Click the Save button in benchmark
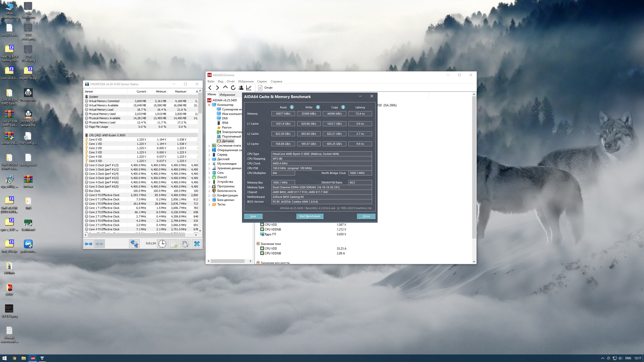The width and height of the screenshot is (644, 362). pos(253,216)
